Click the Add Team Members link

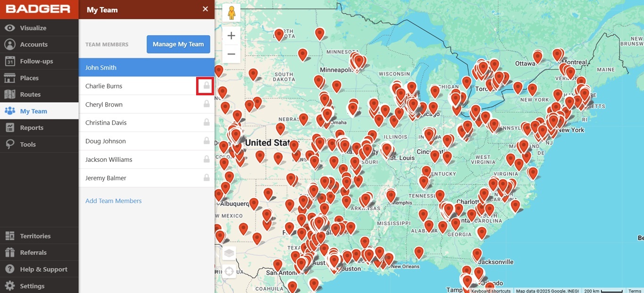(114, 201)
